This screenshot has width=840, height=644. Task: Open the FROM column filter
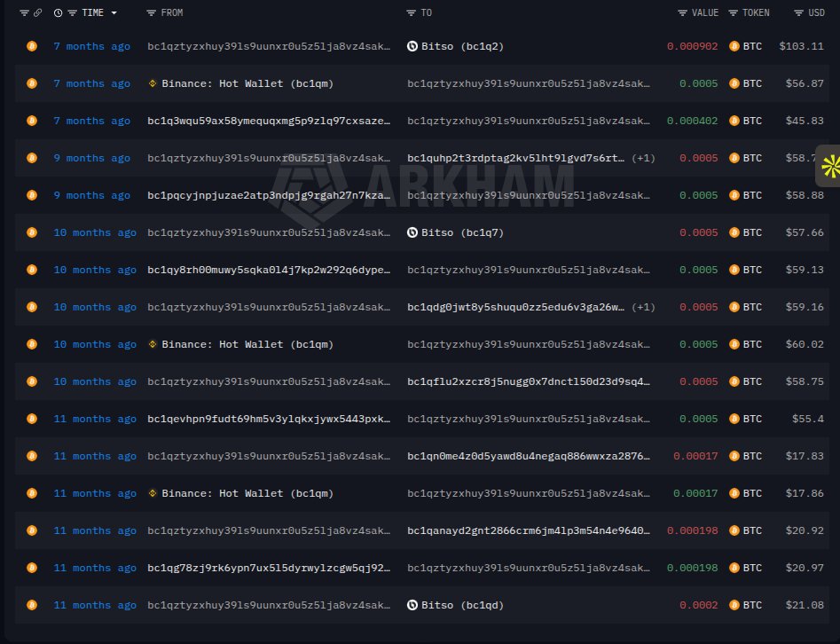151,12
